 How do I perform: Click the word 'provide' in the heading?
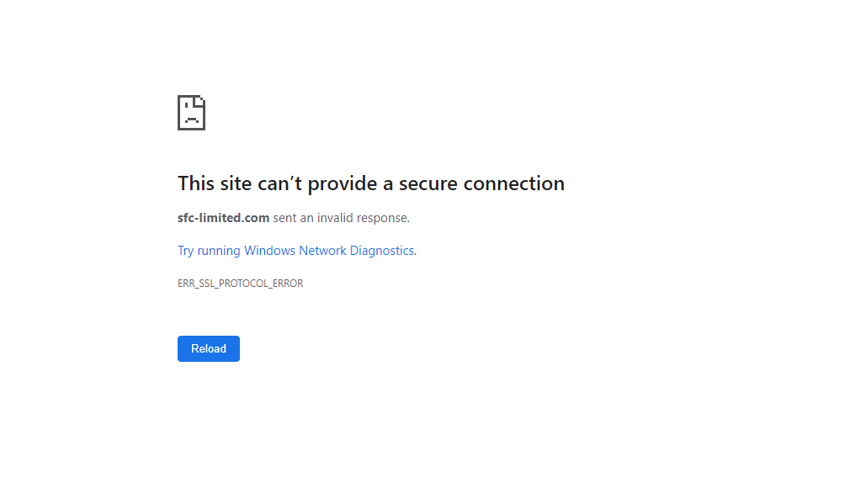343,184
